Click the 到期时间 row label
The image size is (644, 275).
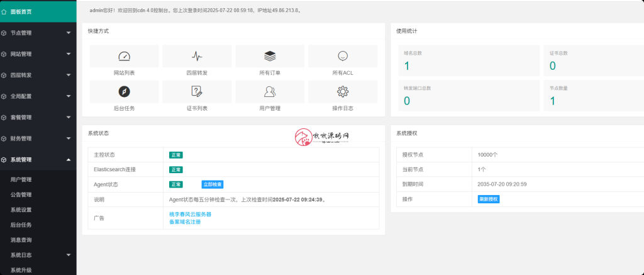(x=413, y=184)
